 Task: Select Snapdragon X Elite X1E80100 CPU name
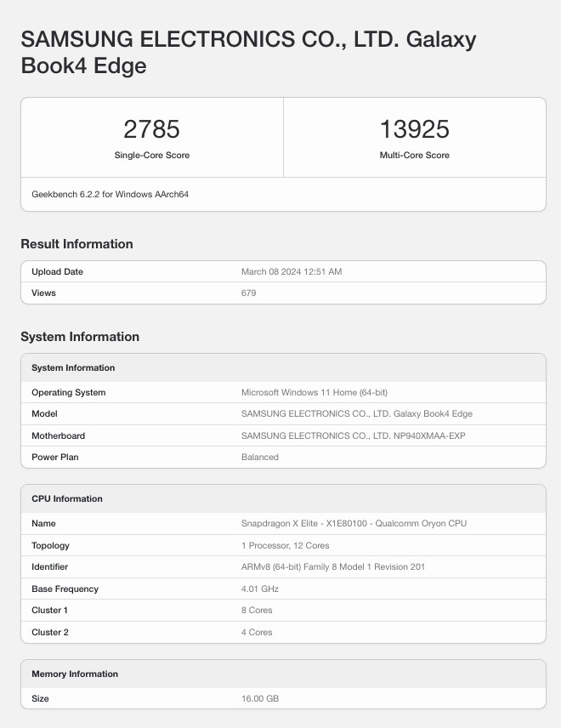pos(354,523)
